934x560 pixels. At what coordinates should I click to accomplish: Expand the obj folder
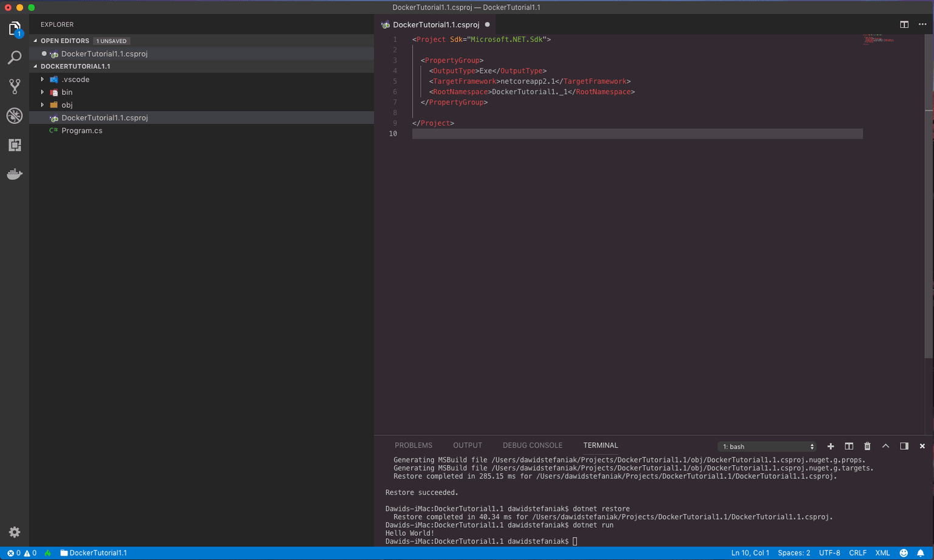click(42, 105)
